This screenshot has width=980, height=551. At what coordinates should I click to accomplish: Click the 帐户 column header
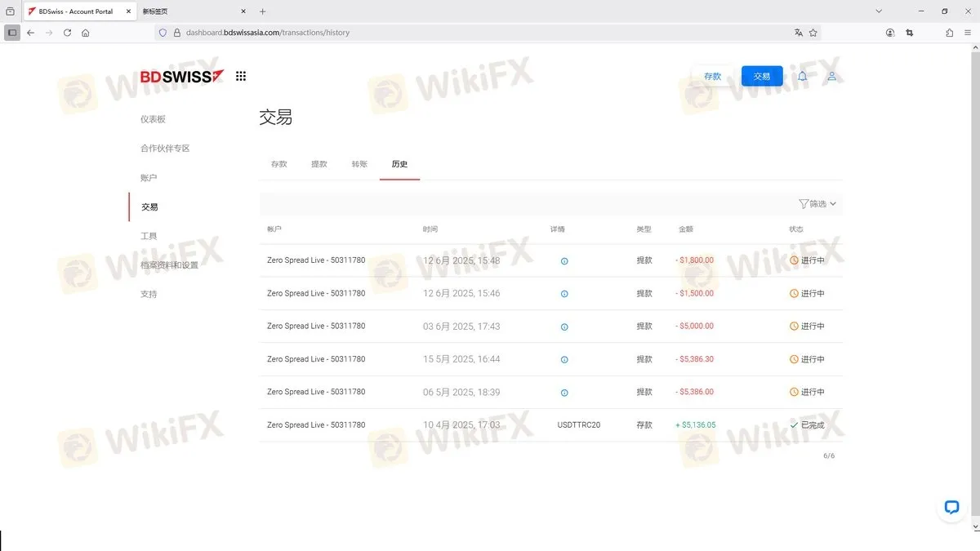pos(274,229)
